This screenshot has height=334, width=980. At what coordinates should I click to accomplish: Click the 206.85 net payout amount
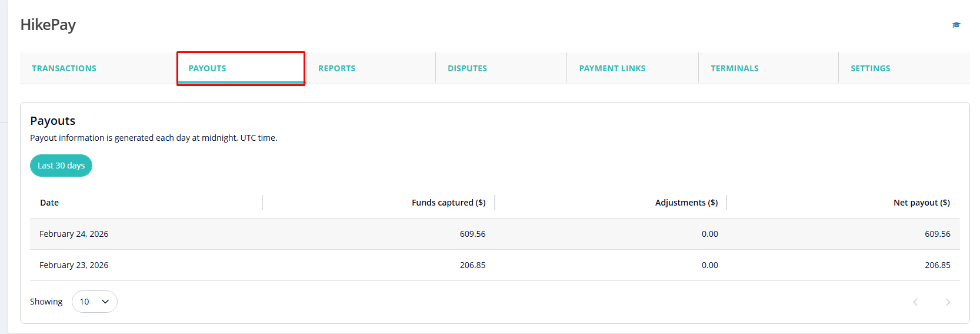pyautogui.click(x=937, y=265)
